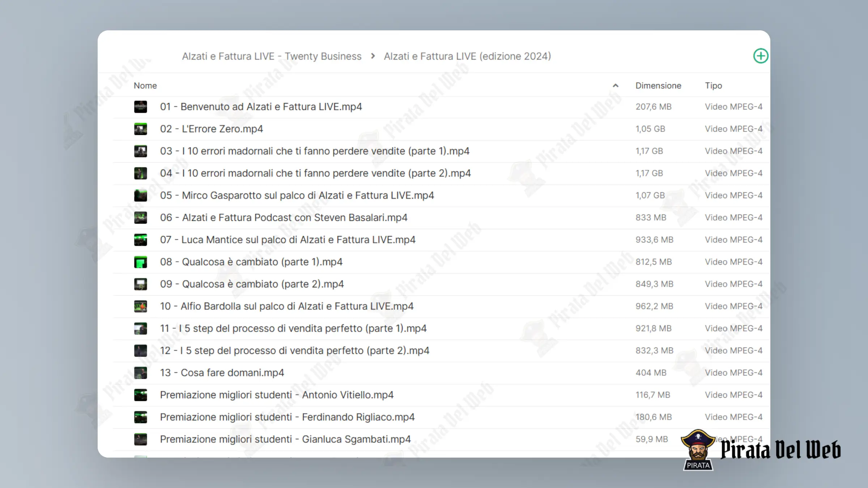Select file 05 - Mirco Gasparotto sul palco
868x488 pixels.
pyautogui.click(x=297, y=196)
